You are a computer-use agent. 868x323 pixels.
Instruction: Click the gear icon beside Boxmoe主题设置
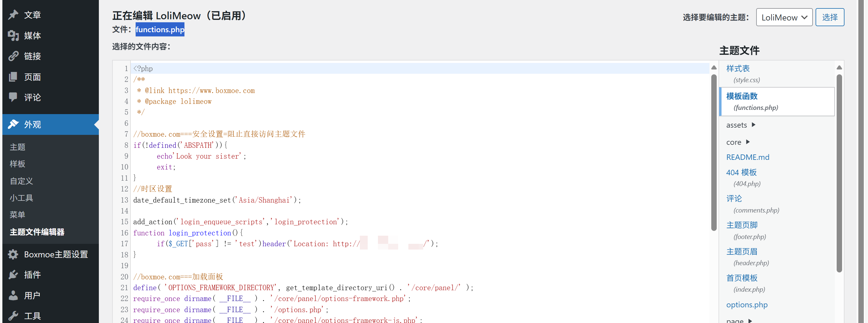[13, 254]
